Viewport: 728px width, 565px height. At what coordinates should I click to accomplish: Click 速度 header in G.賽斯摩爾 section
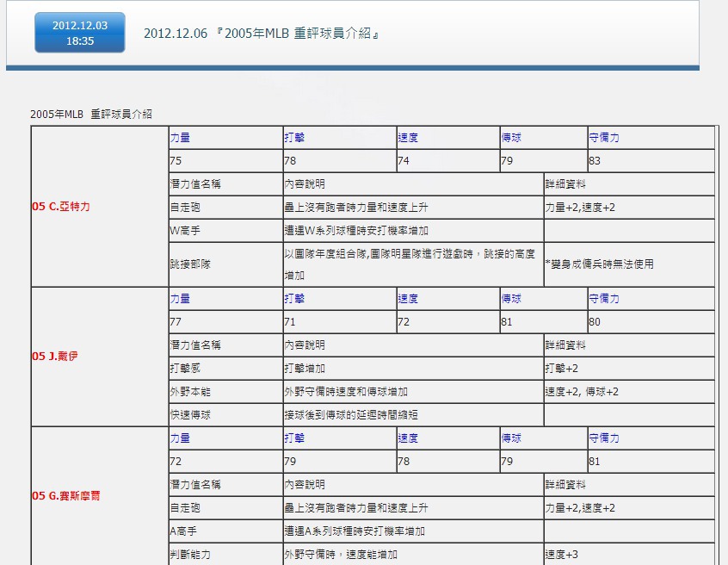(408, 438)
